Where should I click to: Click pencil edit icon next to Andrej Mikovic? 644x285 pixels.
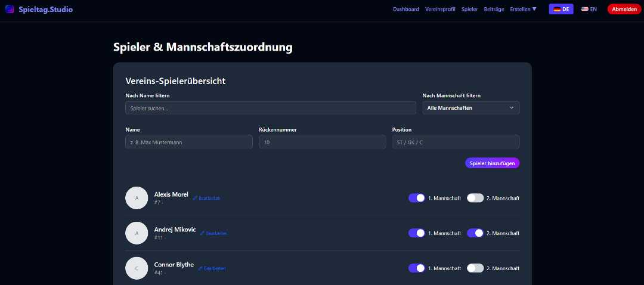(x=202, y=233)
